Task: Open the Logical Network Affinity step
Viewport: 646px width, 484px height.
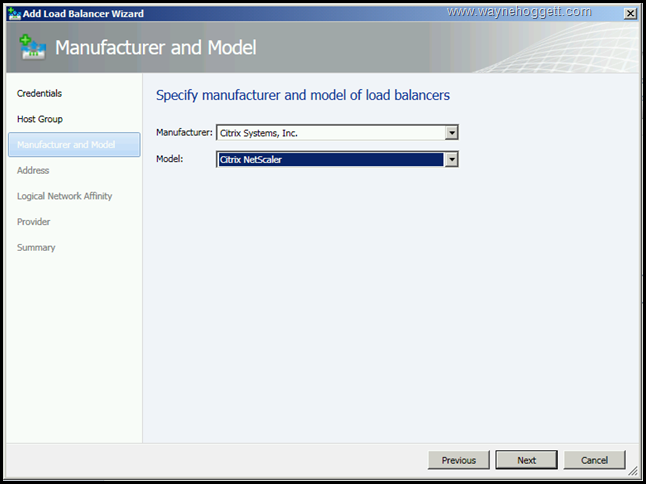Action: point(64,196)
